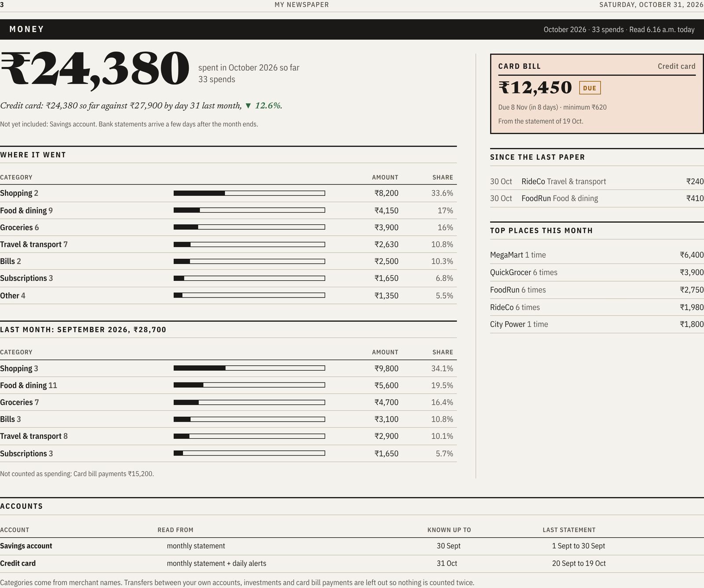
Task: Click the 30 Oct RideCo ₹240 entry
Action: (x=597, y=181)
